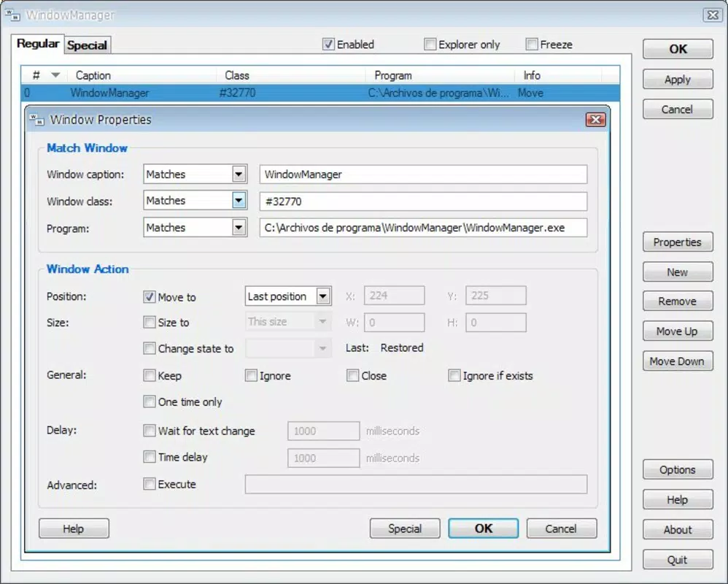Sort by the Caption column header
Screen dimensions: 728x584
tap(142, 75)
